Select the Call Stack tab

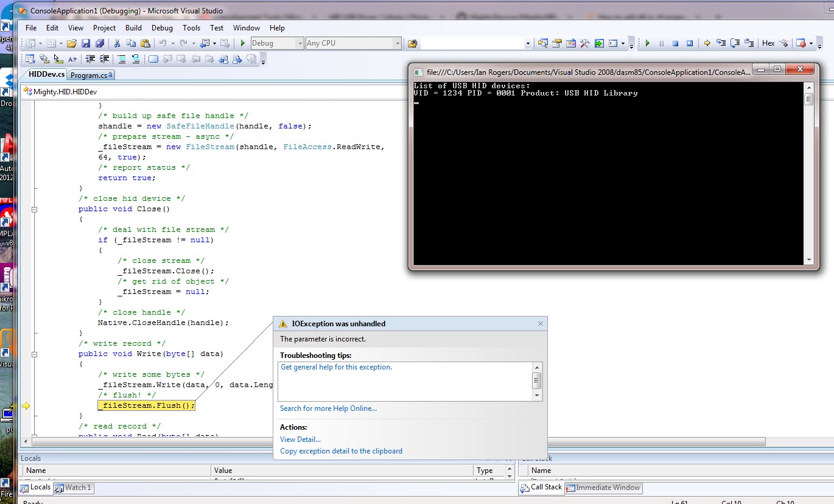click(541, 487)
